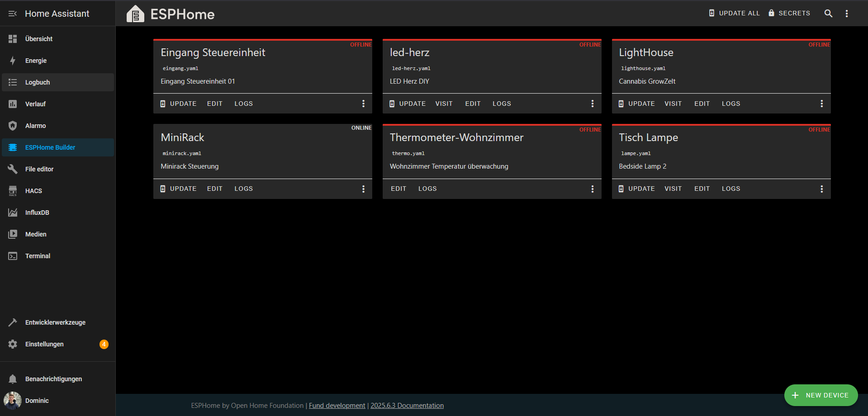Open the Energie lightning icon
The image size is (868, 416).
pos(13,61)
